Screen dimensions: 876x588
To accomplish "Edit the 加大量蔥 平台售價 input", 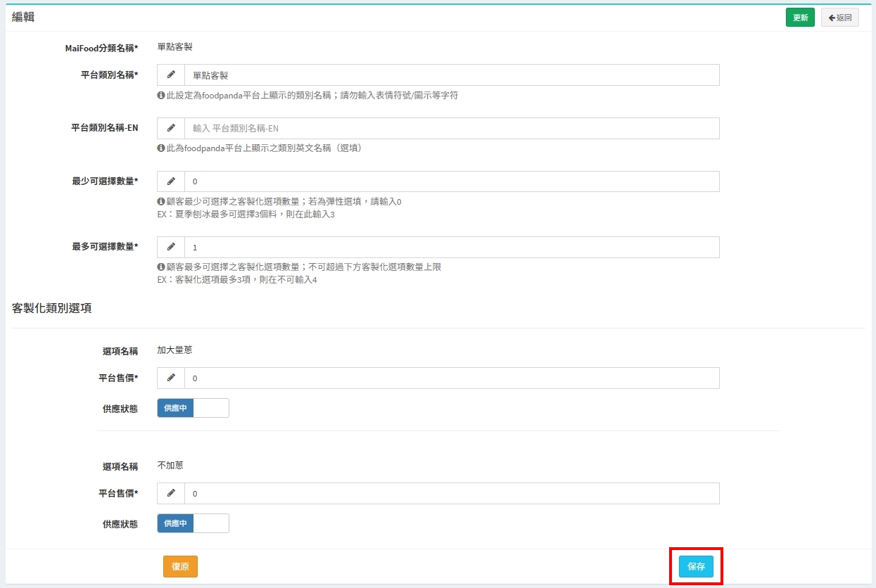I will click(x=451, y=378).
